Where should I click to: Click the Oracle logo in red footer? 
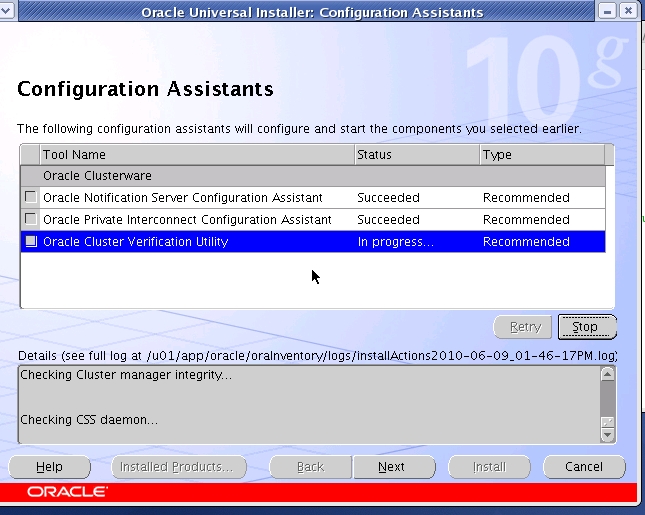[68, 492]
